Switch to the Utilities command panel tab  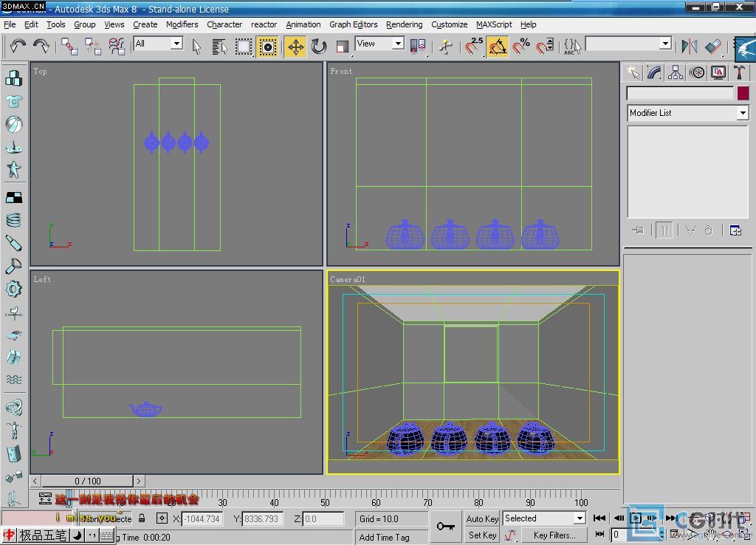tap(739, 72)
